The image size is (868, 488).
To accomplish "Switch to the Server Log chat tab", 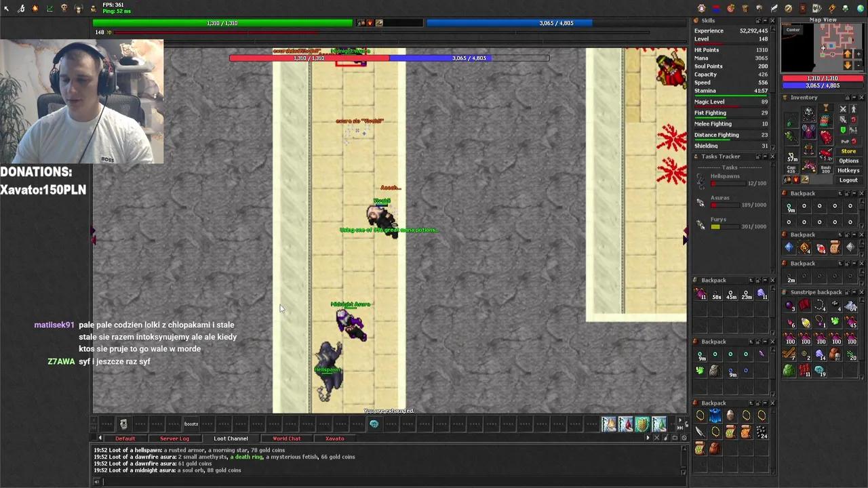I will click(x=174, y=439).
